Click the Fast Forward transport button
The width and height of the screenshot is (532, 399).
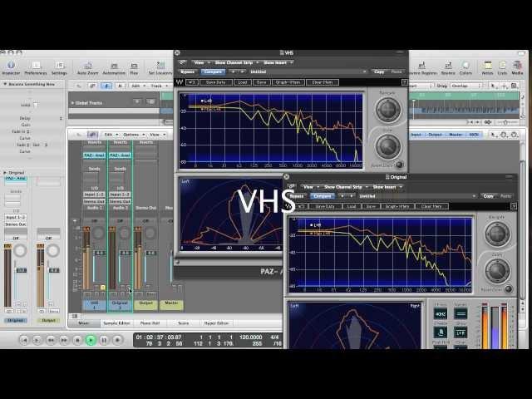point(64,340)
